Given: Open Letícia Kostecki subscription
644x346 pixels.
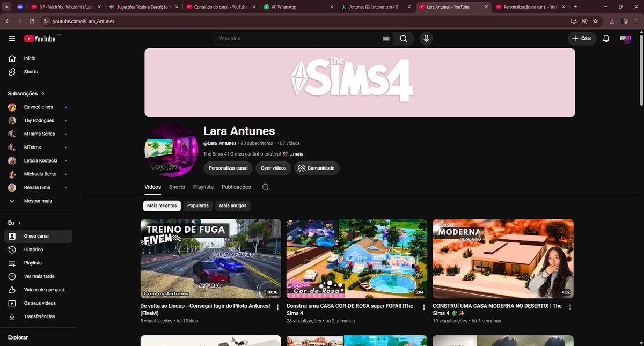Looking at the screenshot, I should (37, 161).
